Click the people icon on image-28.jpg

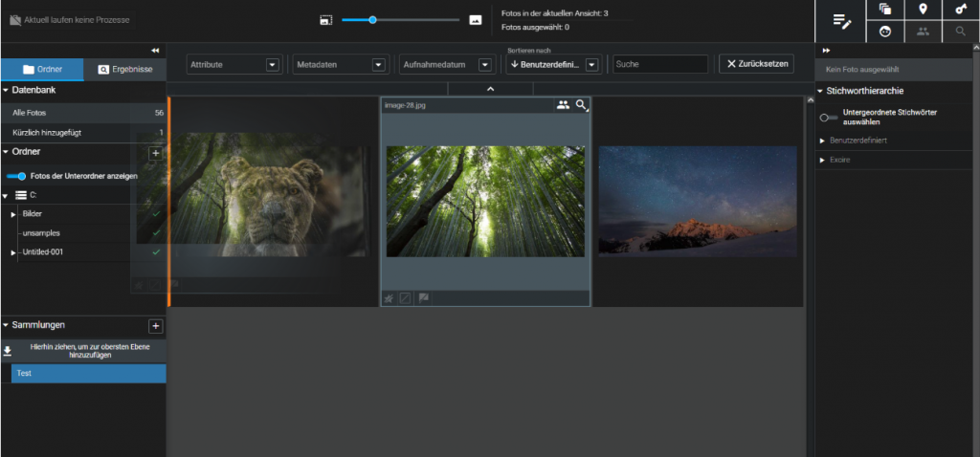563,105
